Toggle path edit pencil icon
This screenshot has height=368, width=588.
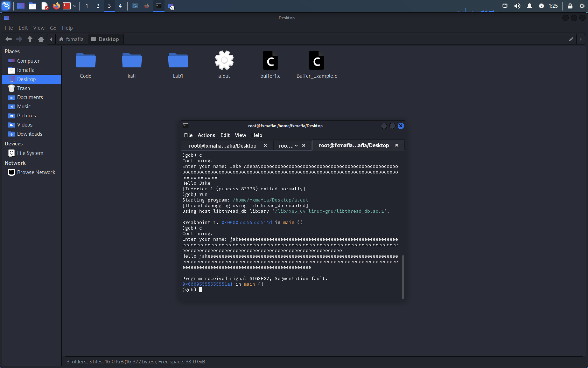(570, 39)
